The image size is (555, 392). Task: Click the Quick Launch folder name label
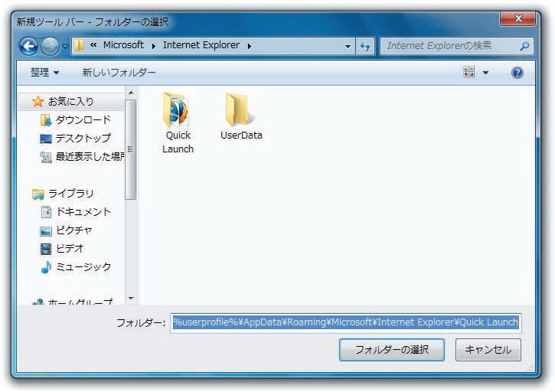[x=178, y=142]
